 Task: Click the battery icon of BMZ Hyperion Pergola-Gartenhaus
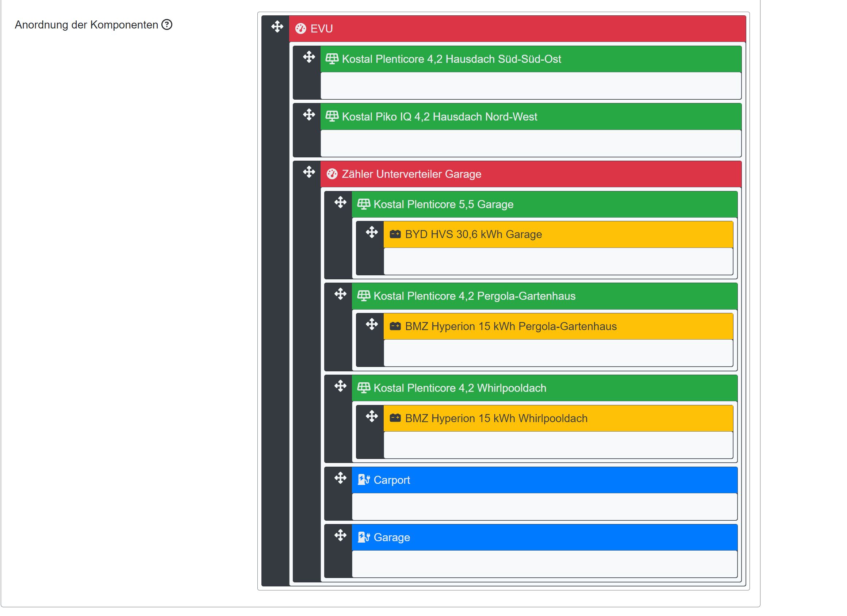point(395,326)
